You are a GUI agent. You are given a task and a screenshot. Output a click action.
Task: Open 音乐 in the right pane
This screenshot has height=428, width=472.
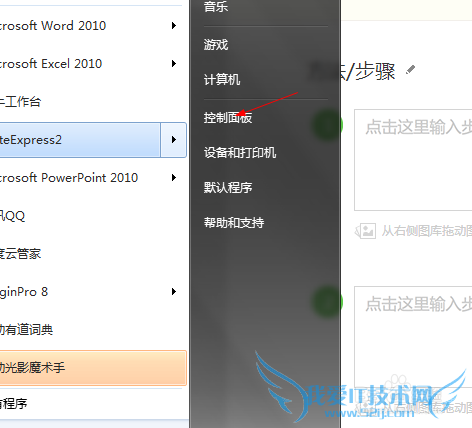point(216,6)
